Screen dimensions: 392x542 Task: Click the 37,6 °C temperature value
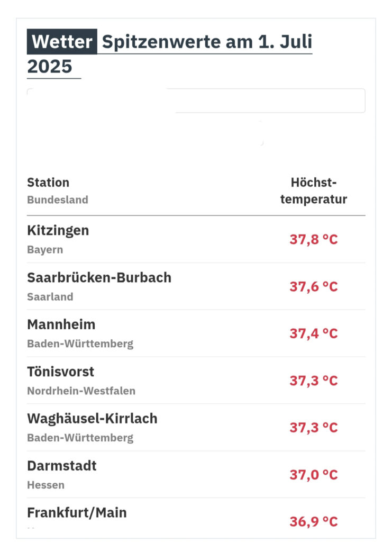[x=313, y=286]
